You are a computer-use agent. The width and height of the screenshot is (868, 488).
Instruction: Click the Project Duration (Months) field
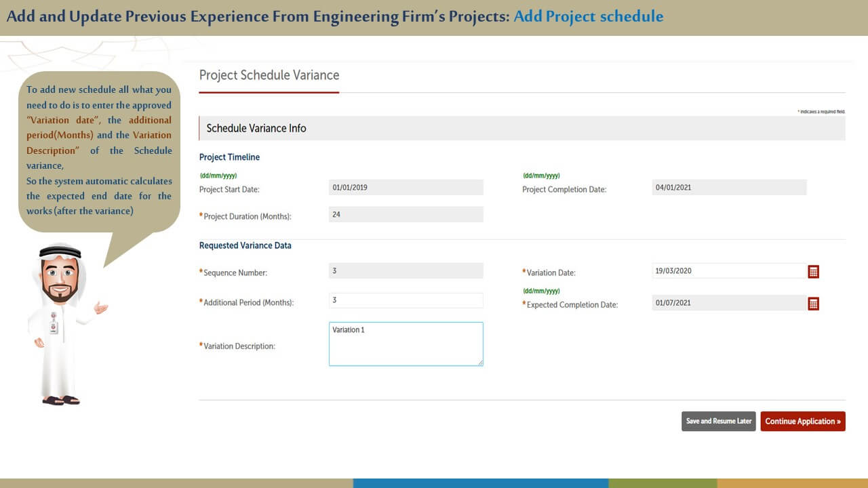tap(406, 215)
